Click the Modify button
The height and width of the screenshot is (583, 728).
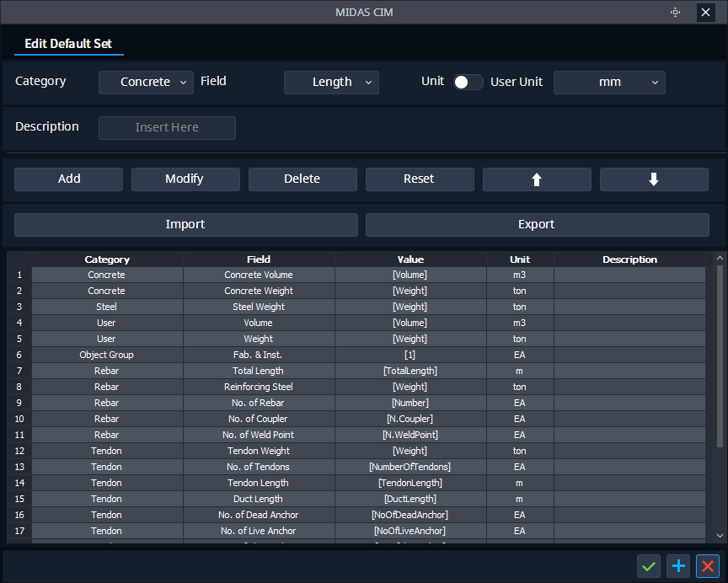(185, 179)
